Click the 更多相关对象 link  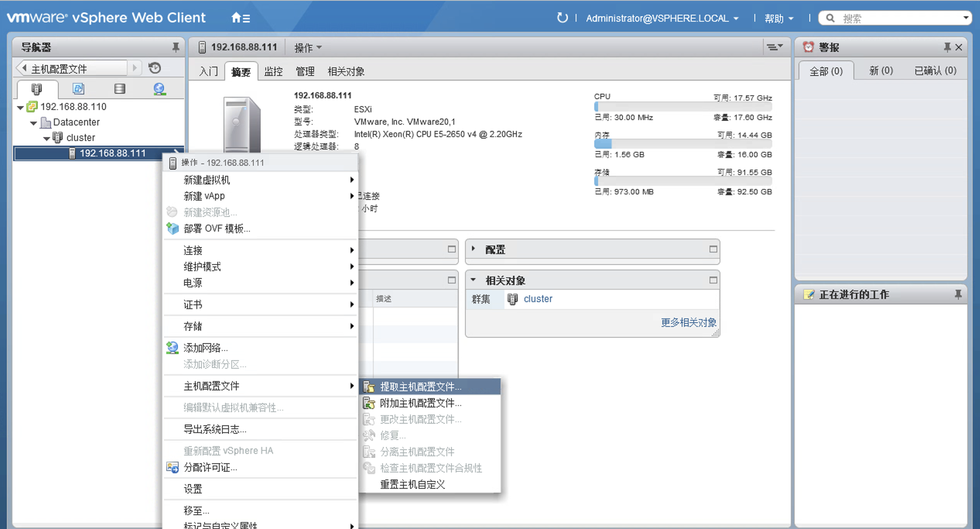click(688, 322)
